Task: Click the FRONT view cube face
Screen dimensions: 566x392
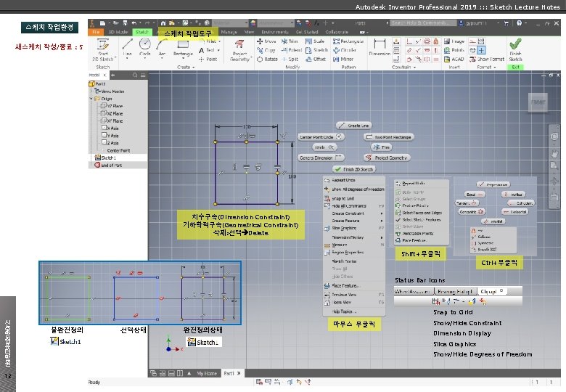Action: [x=538, y=102]
